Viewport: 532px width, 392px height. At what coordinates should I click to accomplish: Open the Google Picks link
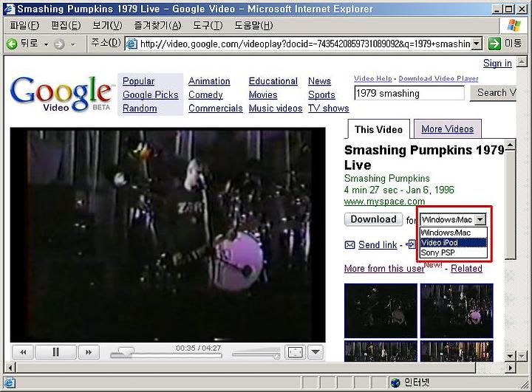(x=150, y=94)
